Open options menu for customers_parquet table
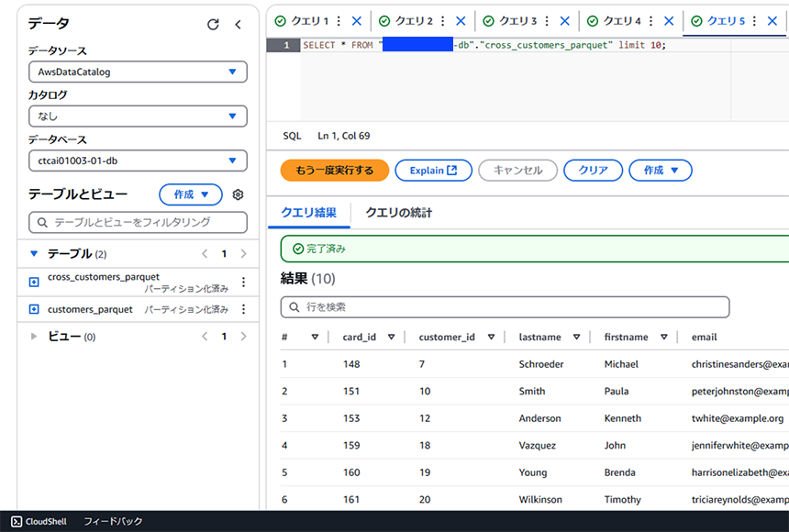 tap(243, 309)
